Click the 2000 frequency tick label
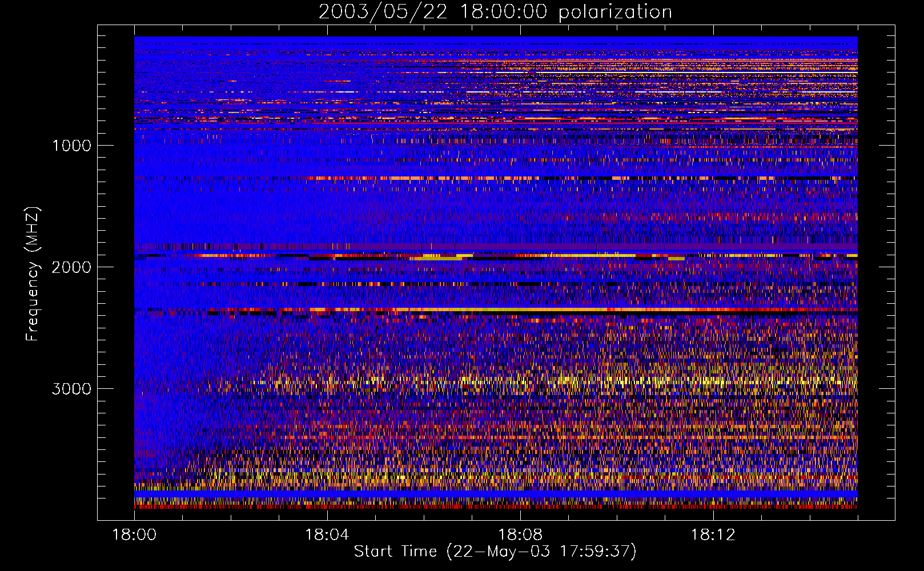The image size is (924, 571). click(71, 267)
